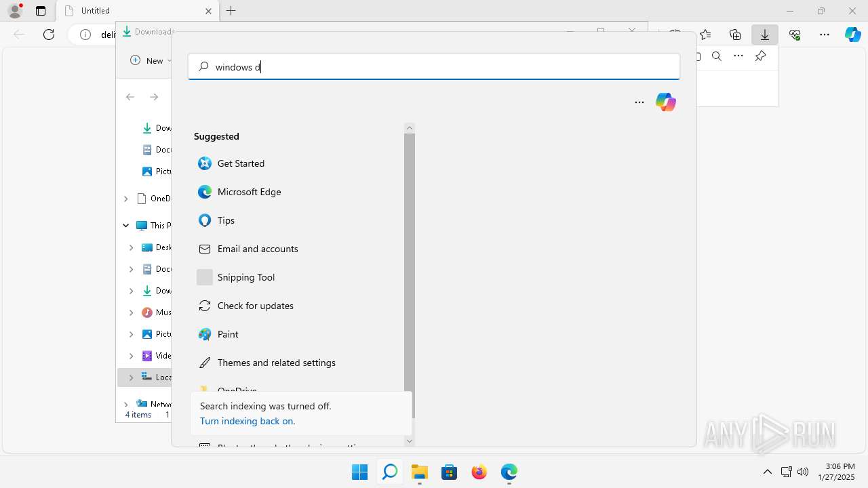The height and width of the screenshot is (488, 868).
Task: Open Edge Settings and more menu
Action: click(825, 35)
